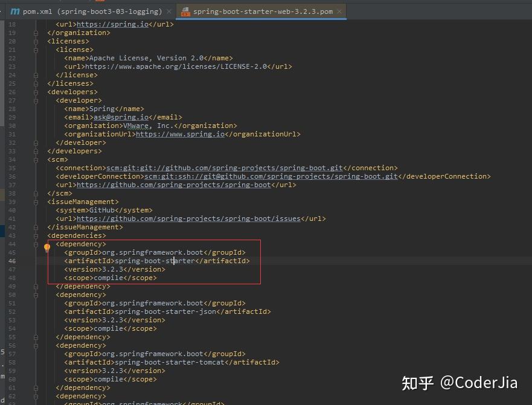Click org.springframework.boot groupId on line 45
The width and height of the screenshot is (532, 405).
click(153, 253)
